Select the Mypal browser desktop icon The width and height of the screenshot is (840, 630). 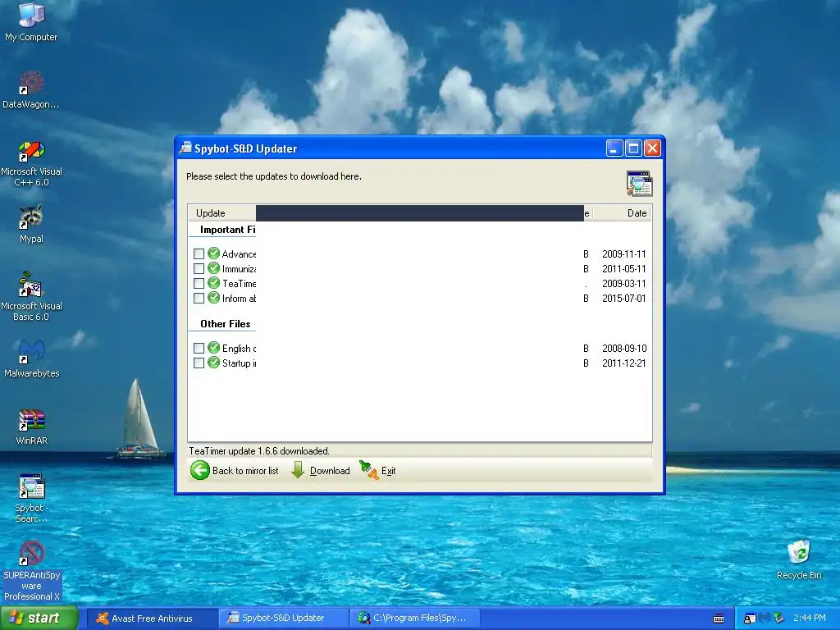pyautogui.click(x=31, y=223)
